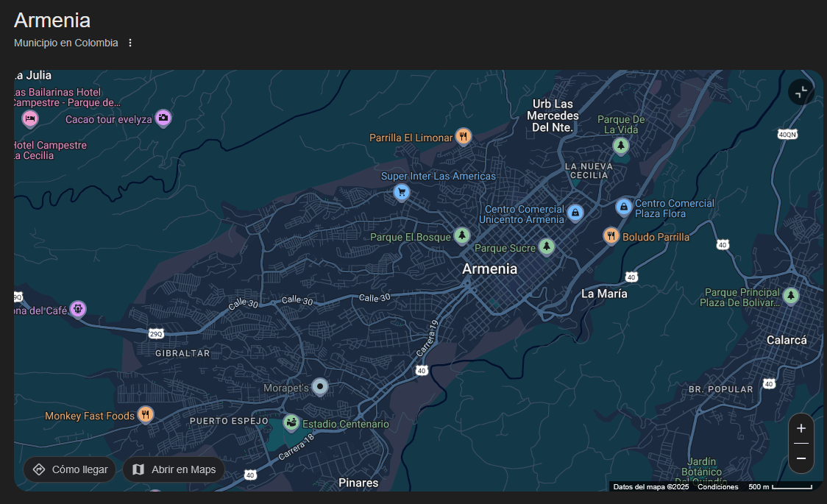Zoom in with the plus button

point(801,429)
